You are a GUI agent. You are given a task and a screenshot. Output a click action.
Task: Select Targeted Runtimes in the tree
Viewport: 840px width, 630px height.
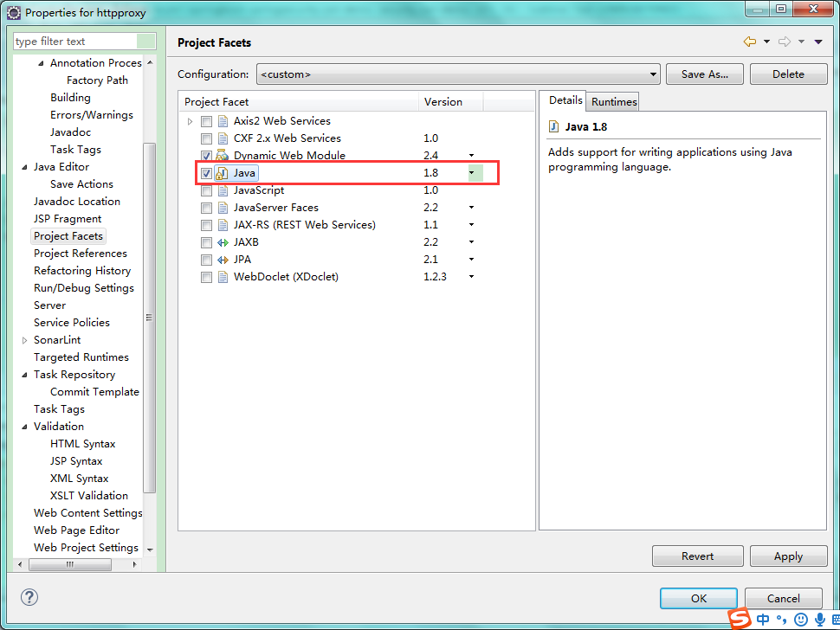tap(81, 357)
